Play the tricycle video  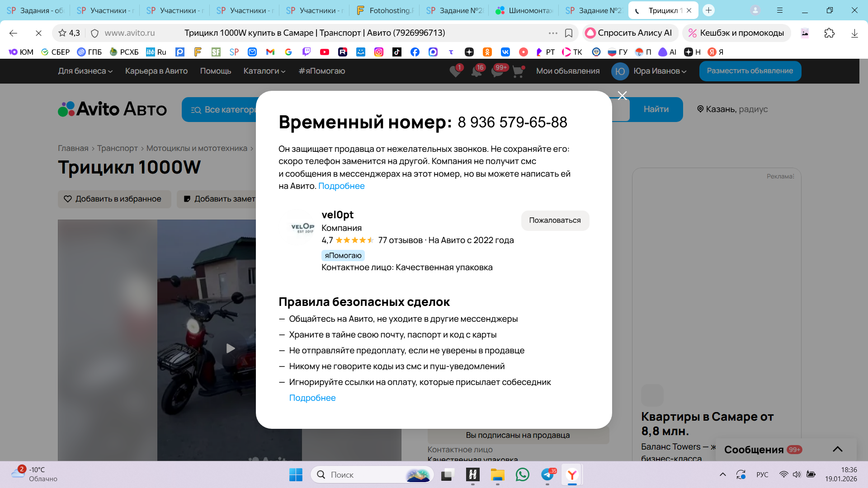point(230,348)
